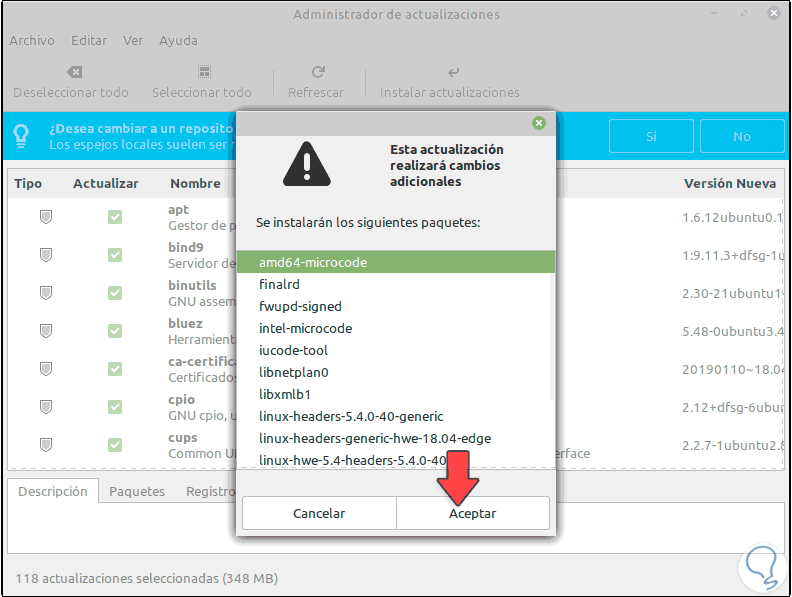Click No in the blue banner
Image resolution: width=792 pixels, height=597 pixels.
[742, 136]
